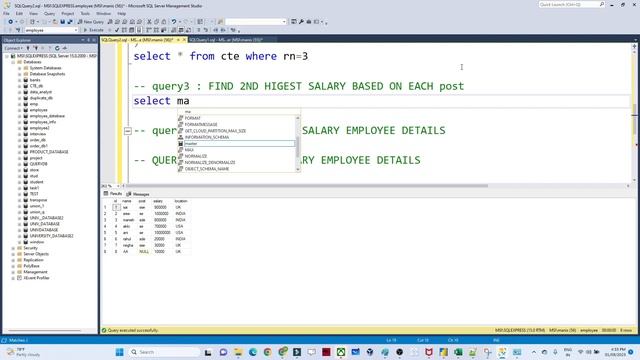Open the View menu
The image size is (640, 360).
tap(33, 13)
